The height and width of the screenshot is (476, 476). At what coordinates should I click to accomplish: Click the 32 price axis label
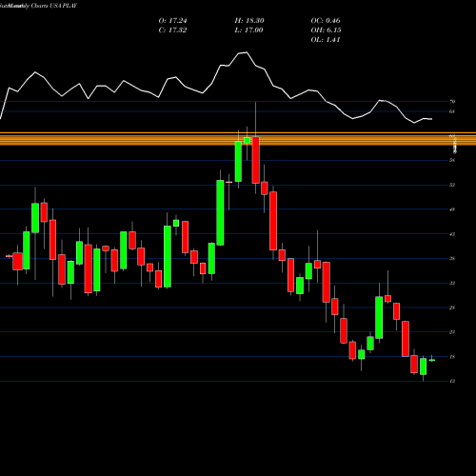click(452, 283)
